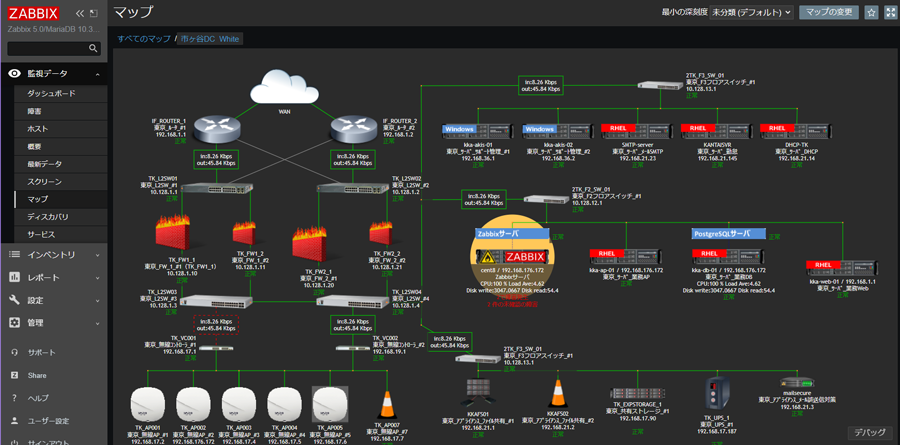The height and width of the screenshot is (445, 900).
Task: Select the Zabbix server host icon
Action: click(x=513, y=257)
